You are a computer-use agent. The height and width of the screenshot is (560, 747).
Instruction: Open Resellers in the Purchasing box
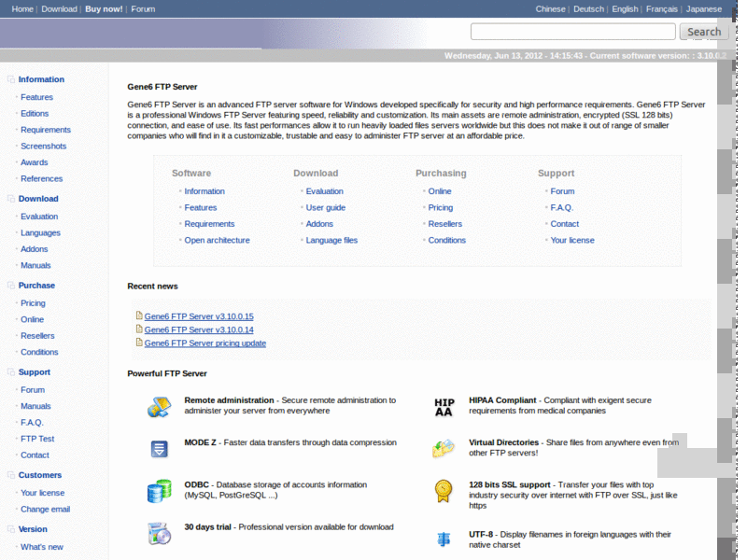coord(445,224)
